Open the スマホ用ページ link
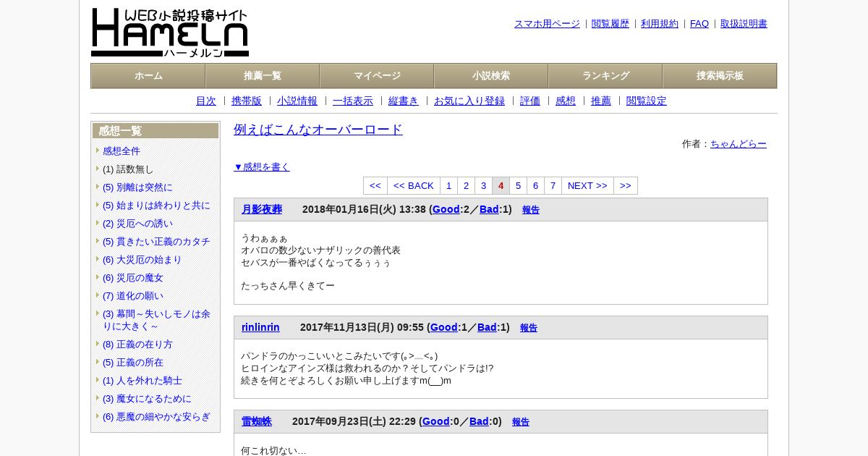868x456 pixels. 547,24
